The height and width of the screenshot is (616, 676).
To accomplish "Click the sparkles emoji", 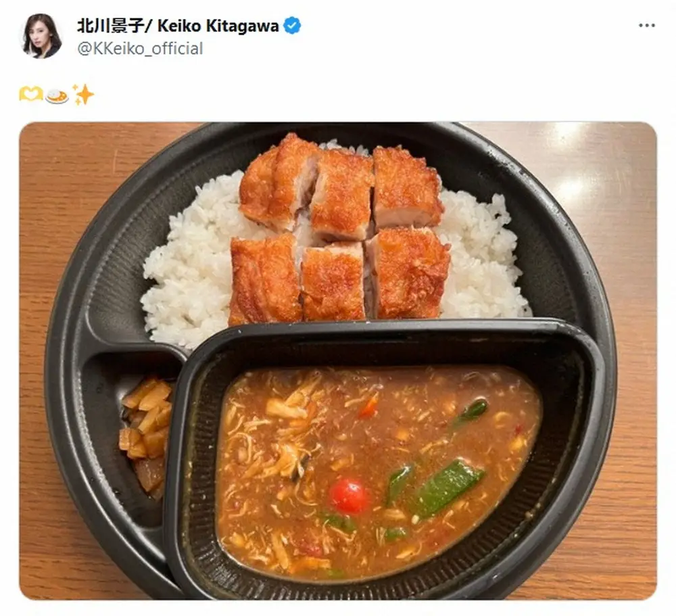I will (x=82, y=94).
